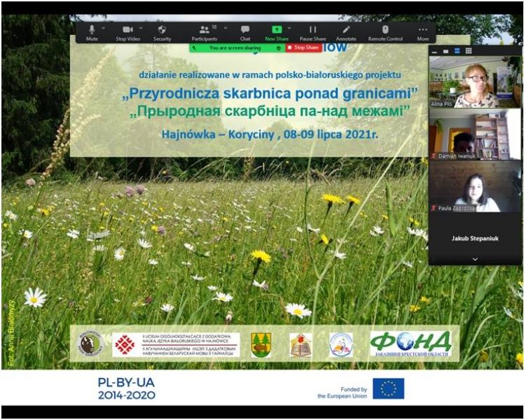524x420 pixels.
Task: Show next participants with the down chevron
Action: click(x=475, y=259)
